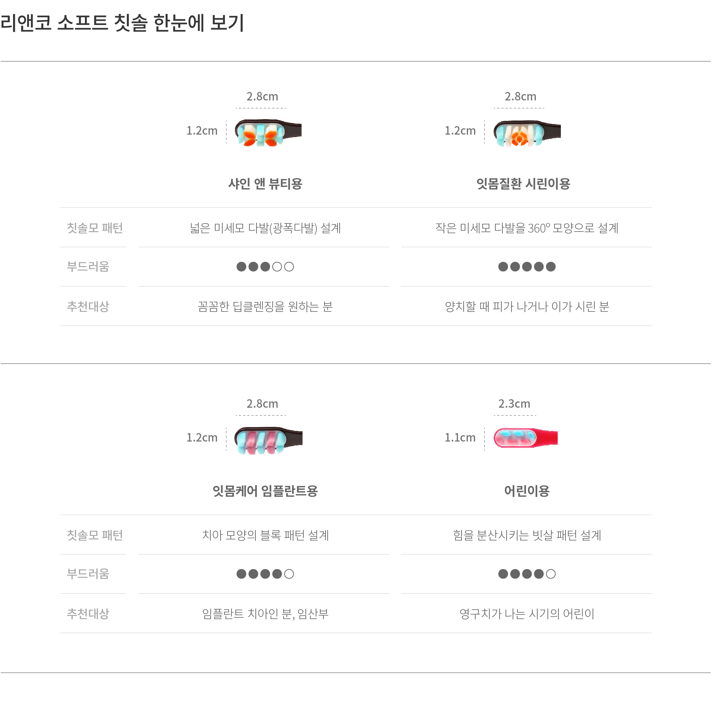
Task: Click the 넓은 미세모 다발(광폭다발) 설계 text
Action: [265, 228]
